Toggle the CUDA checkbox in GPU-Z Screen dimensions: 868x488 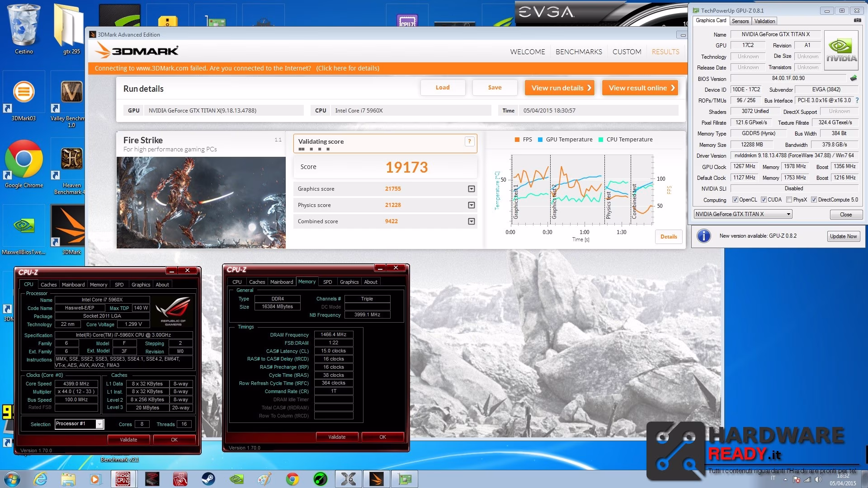click(764, 200)
